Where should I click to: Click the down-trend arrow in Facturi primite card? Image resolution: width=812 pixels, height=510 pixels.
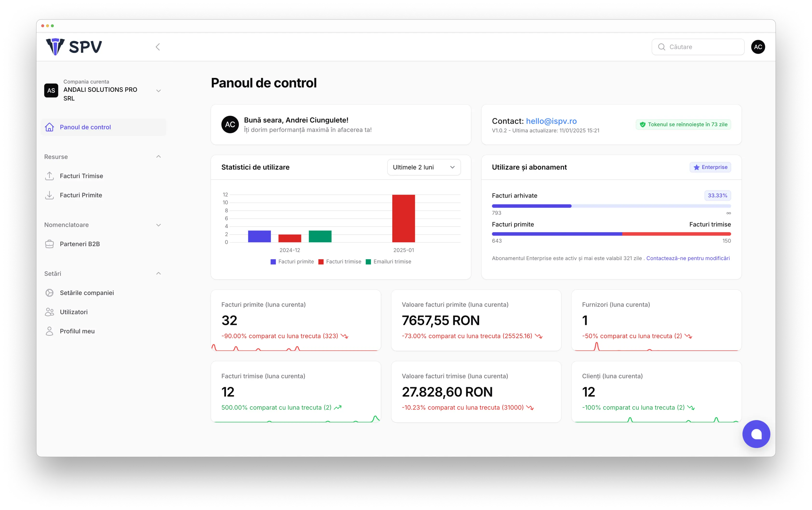(344, 336)
